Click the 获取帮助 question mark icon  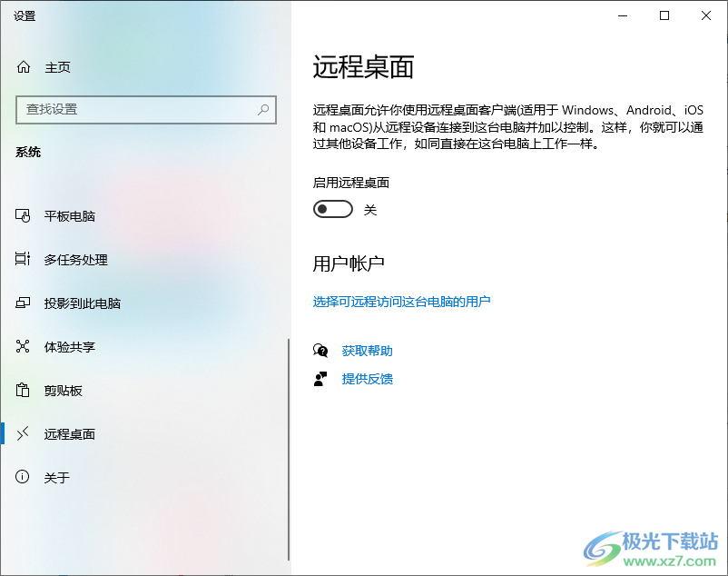[320, 351]
